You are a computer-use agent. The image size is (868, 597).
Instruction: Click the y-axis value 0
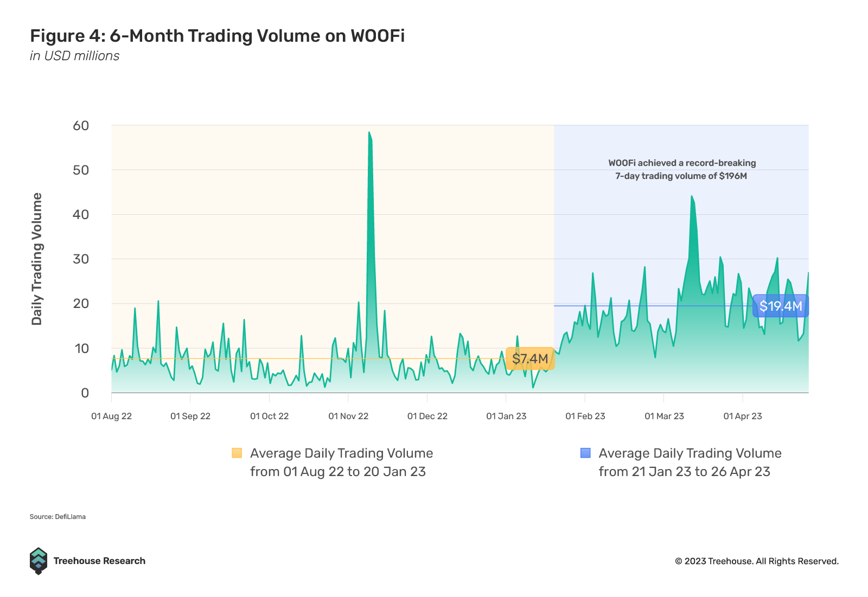(x=85, y=393)
